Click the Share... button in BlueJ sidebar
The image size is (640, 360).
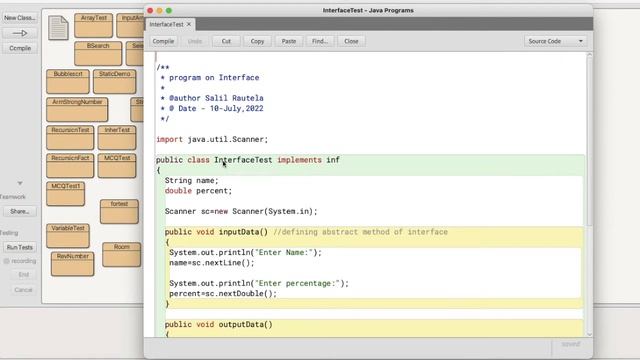(20, 211)
